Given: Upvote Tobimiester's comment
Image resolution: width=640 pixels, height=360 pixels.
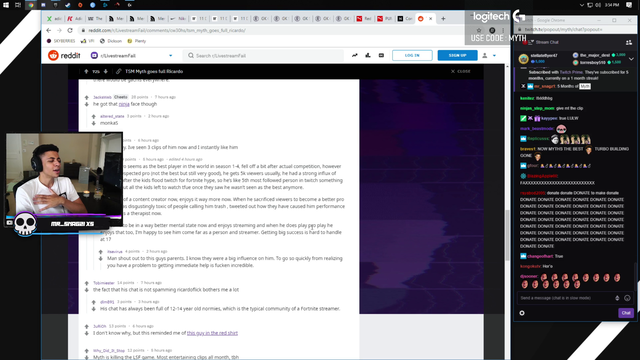Looking at the screenshot, I should coord(87,283).
